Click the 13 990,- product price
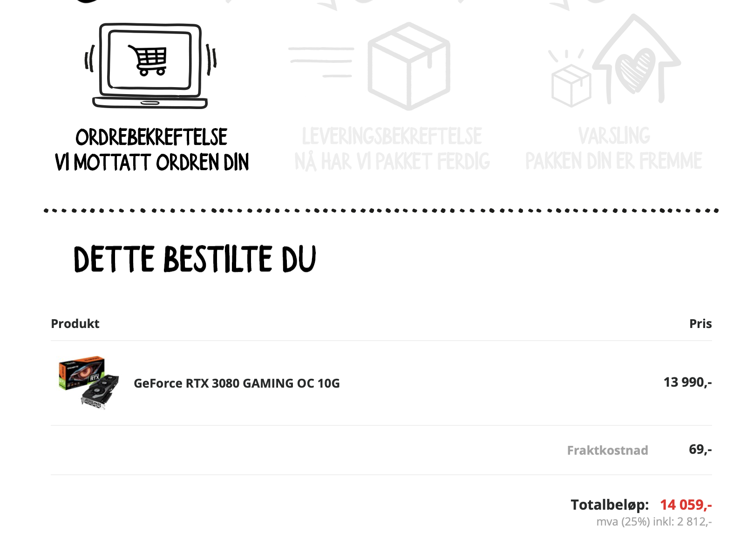This screenshot has height=560, width=747. tap(688, 382)
